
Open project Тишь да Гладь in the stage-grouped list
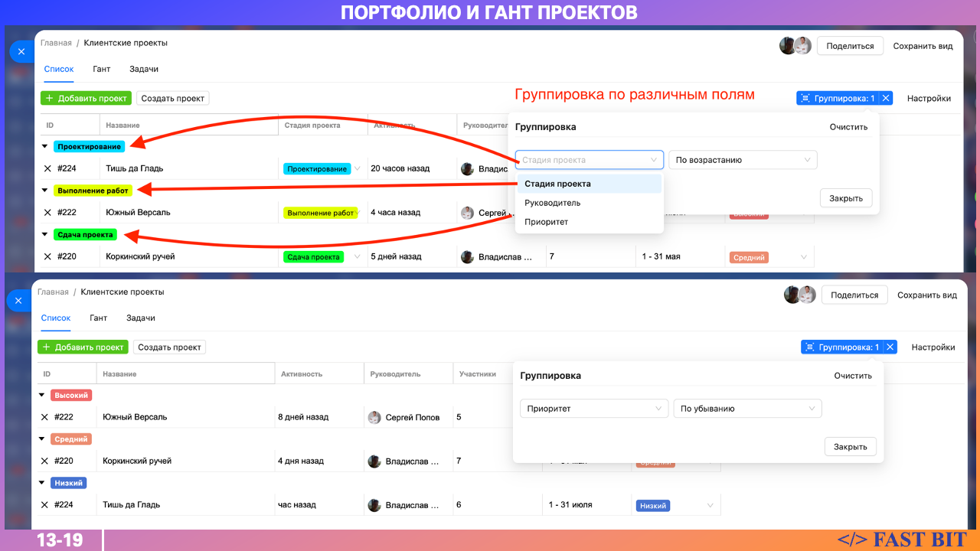tap(135, 168)
